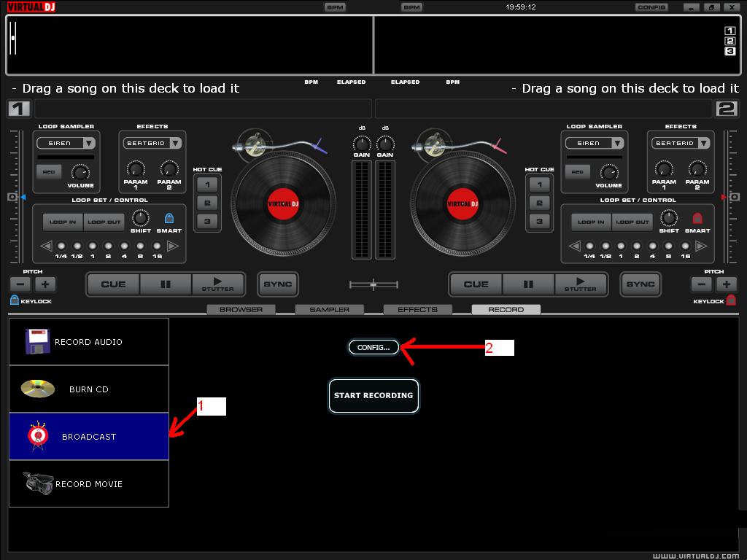Image resolution: width=747 pixels, height=560 pixels.
Task: Play stutter on deck 2
Action: (581, 284)
